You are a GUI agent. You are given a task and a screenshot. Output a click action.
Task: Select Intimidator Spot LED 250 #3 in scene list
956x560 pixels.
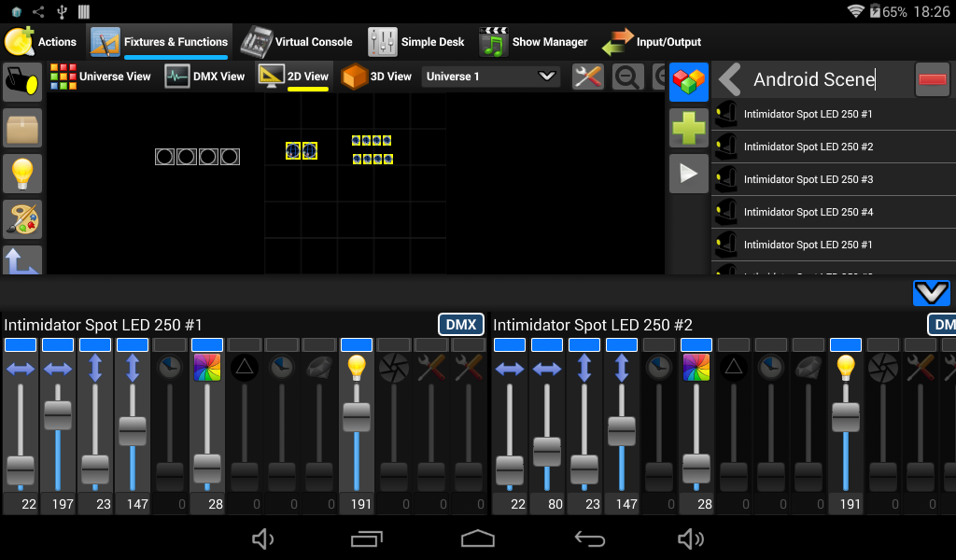(834, 179)
